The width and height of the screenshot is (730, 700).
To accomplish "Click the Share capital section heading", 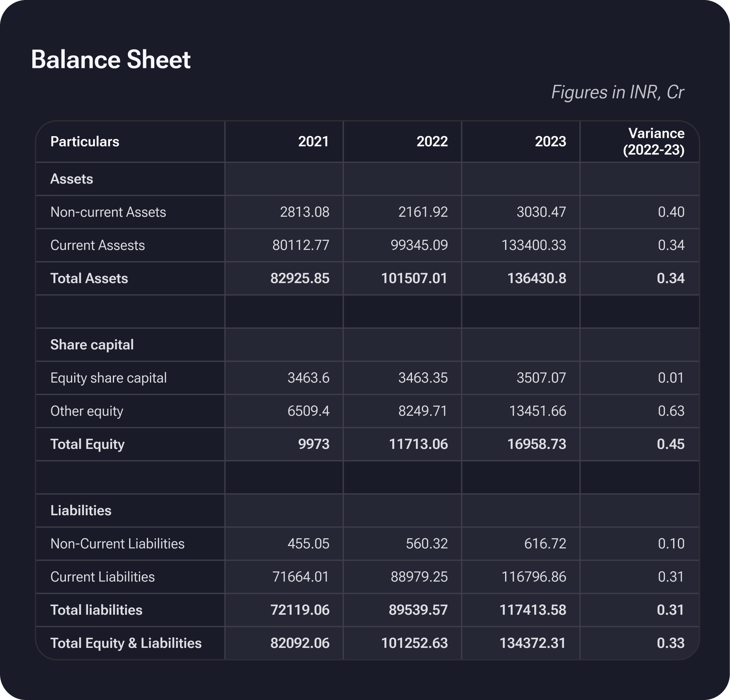I will (92, 345).
